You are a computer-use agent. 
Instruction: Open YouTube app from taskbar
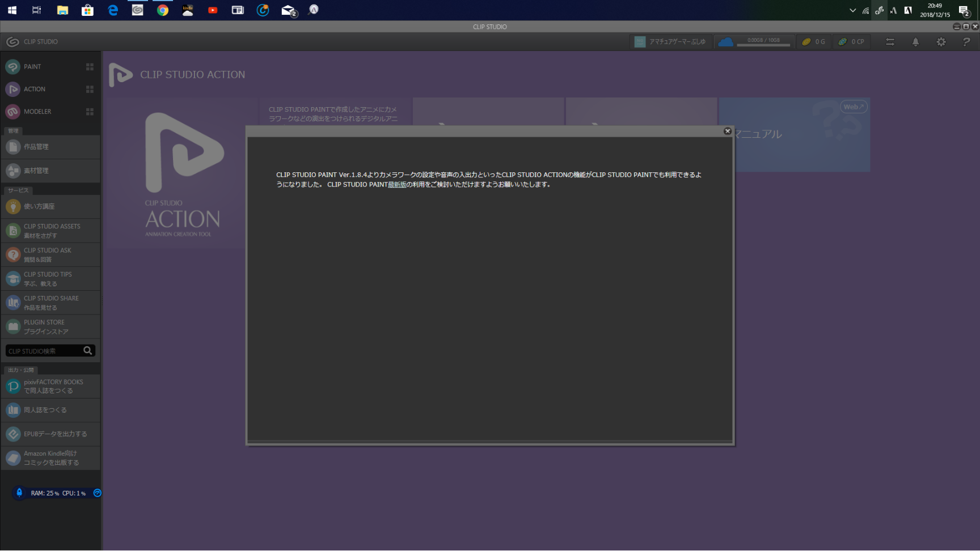213,10
